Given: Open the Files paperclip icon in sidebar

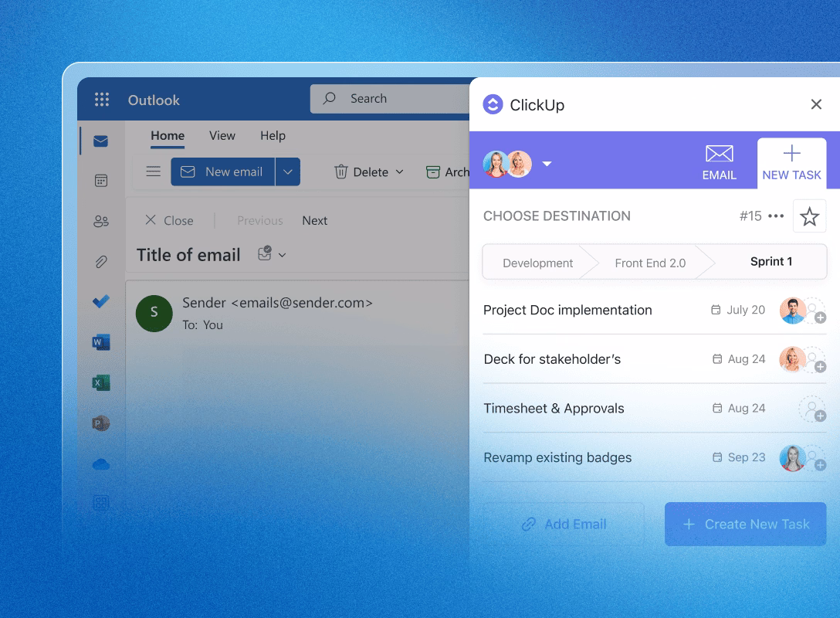Looking at the screenshot, I should click(x=101, y=262).
